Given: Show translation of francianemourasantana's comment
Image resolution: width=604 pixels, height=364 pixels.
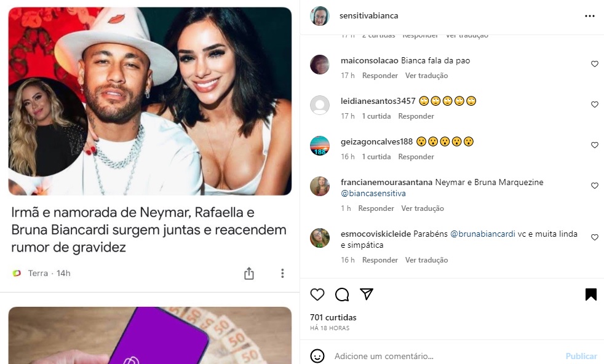Looking at the screenshot, I should click(x=423, y=208).
